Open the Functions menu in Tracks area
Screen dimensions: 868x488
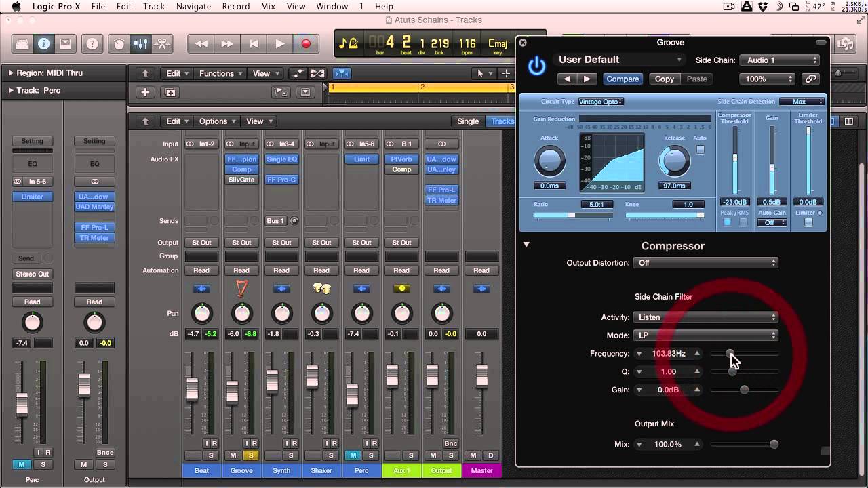[220, 73]
